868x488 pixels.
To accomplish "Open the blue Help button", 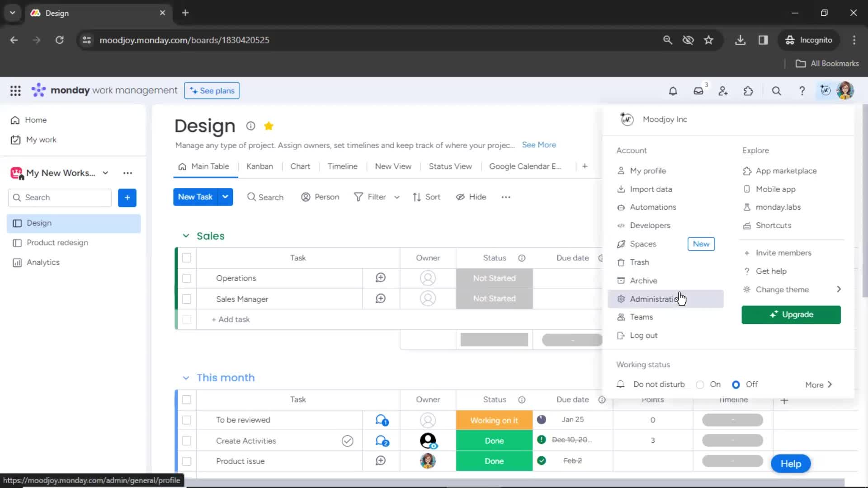I will click(791, 464).
